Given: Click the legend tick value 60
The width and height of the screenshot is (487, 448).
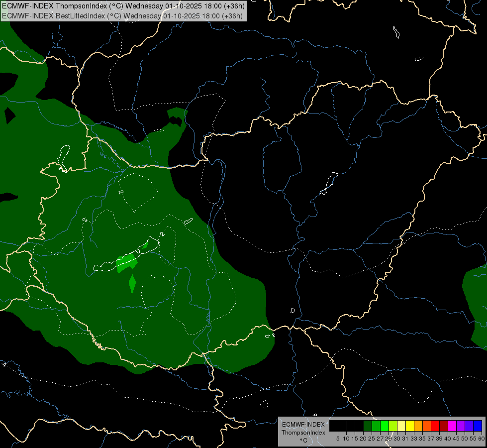Looking at the screenshot, I should [x=482, y=439].
